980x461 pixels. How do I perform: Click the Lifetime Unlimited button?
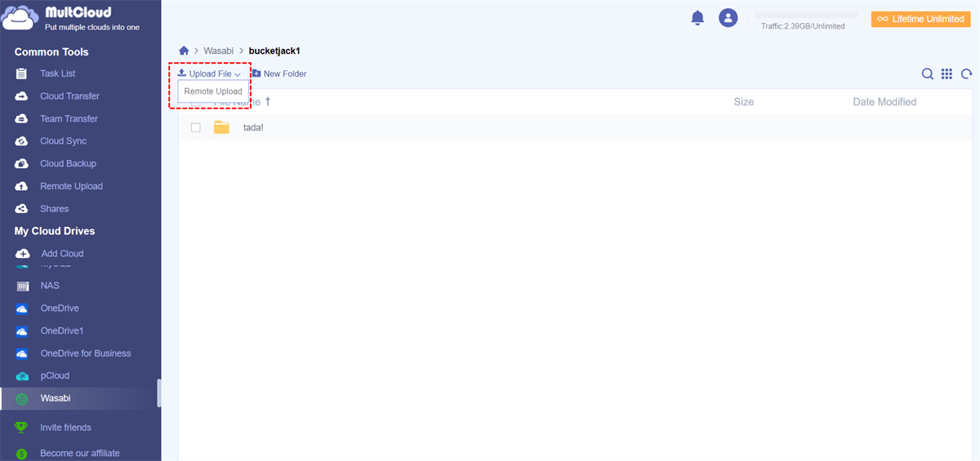920,19
